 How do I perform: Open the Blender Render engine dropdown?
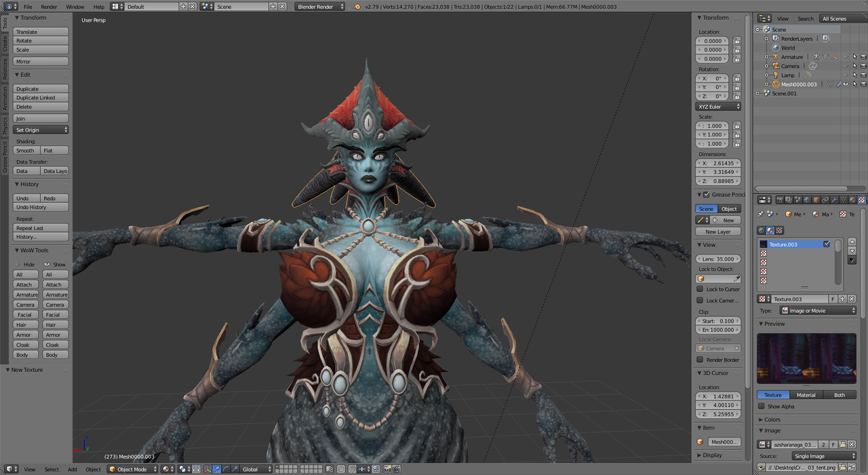coord(320,6)
